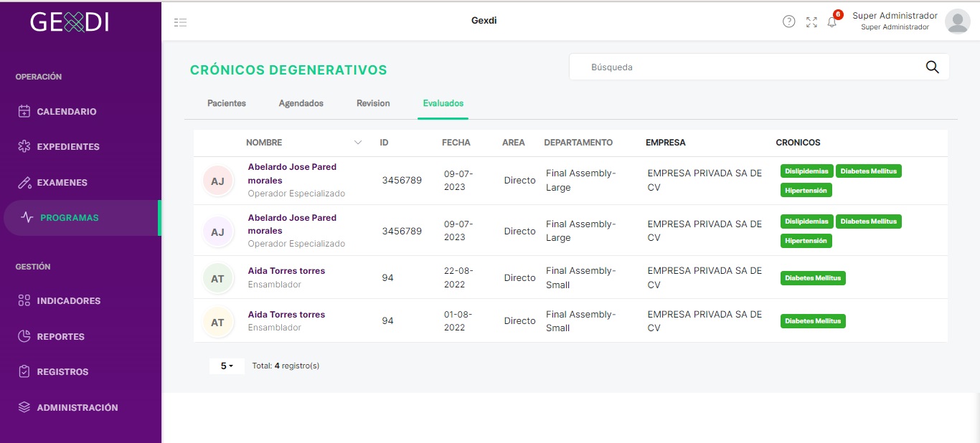
Task: Click Hipertensión tag in first row
Action: pos(806,191)
